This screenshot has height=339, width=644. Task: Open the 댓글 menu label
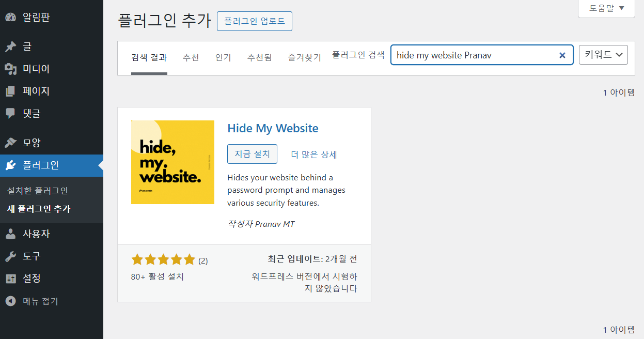32,113
